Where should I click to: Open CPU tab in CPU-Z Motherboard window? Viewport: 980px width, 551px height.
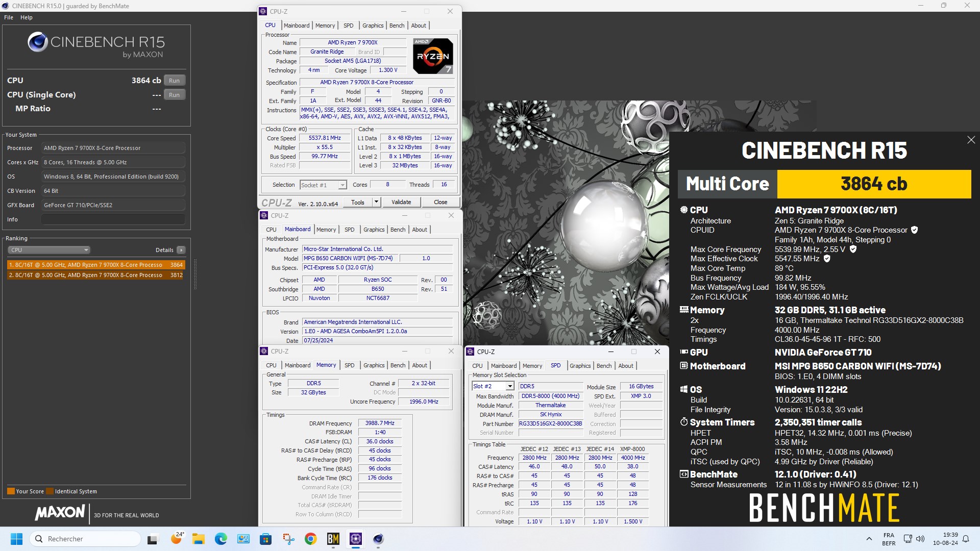coord(272,230)
